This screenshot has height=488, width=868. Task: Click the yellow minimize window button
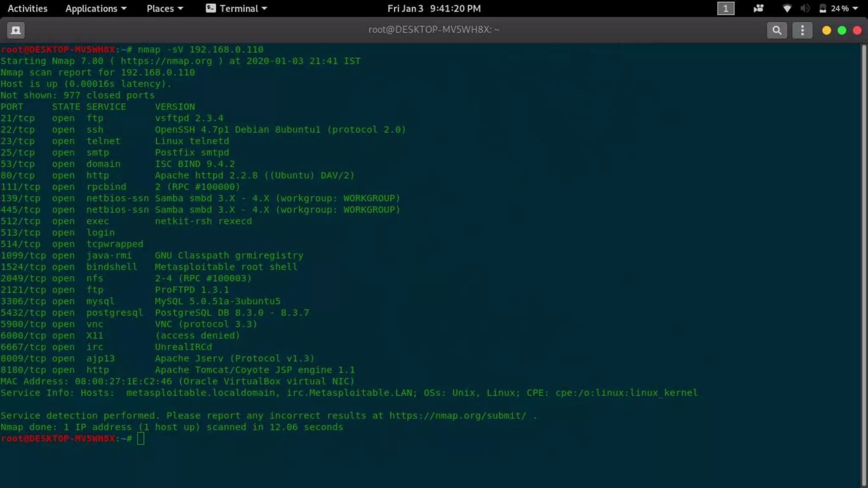pyautogui.click(x=826, y=30)
